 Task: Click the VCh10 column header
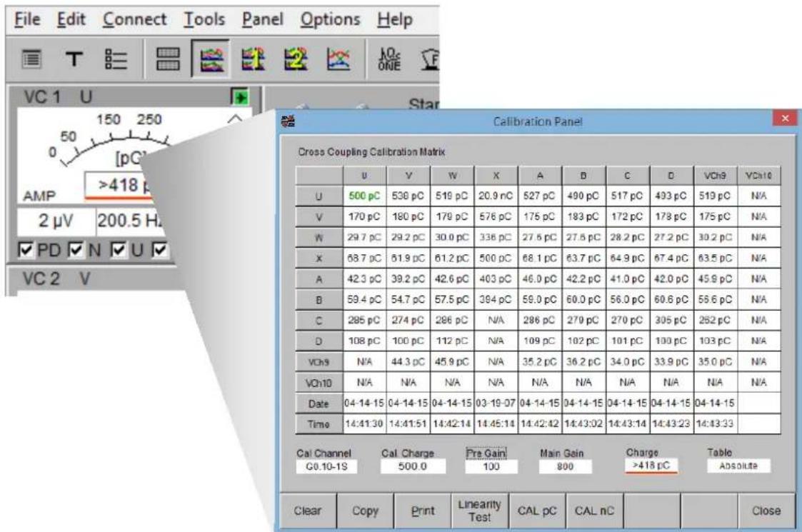pyautogui.click(x=759, y=176)
